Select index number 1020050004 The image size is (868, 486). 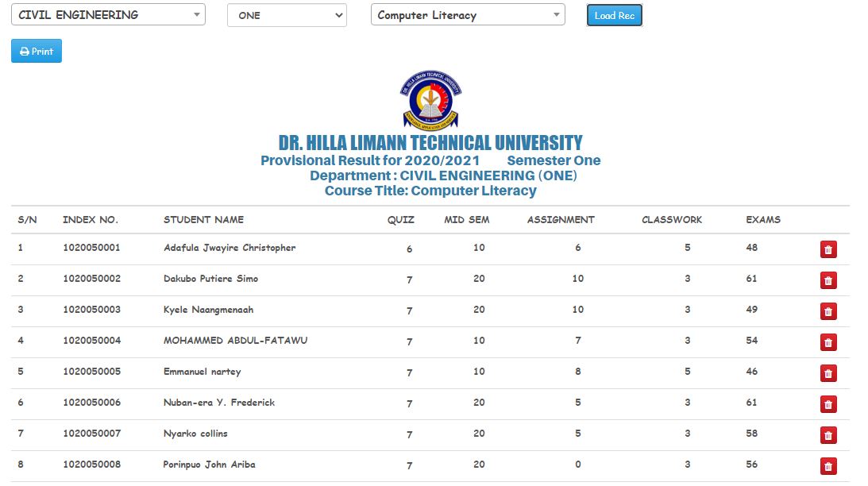(91, 341)
